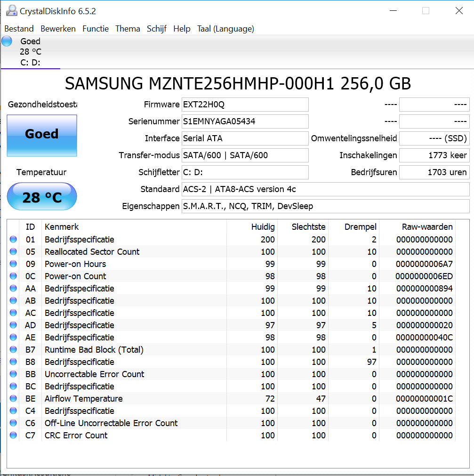Click raw value 0000000006ED
The width and height of the screenshot is (474, 476).
pos(424,276)
